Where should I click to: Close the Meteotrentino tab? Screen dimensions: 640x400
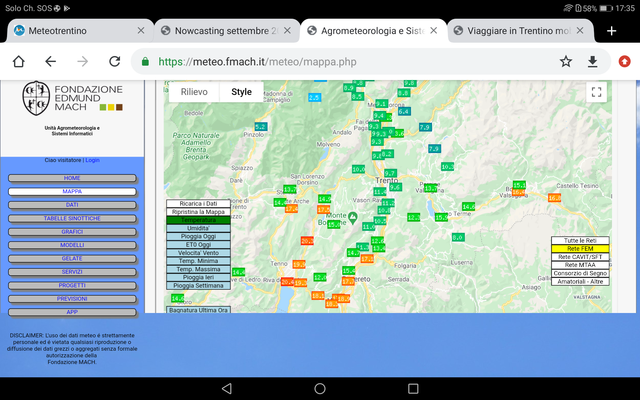[141, 31]
